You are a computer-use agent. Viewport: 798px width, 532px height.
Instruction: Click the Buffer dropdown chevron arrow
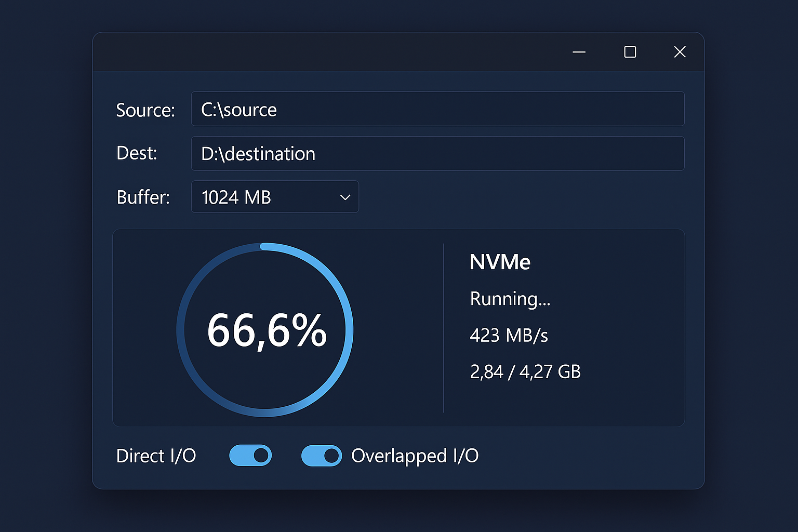[x=344, y=197]
